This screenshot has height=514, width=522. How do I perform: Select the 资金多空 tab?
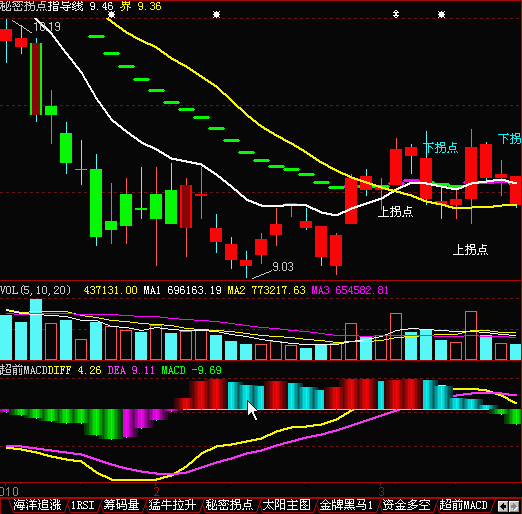pos(406,505)
